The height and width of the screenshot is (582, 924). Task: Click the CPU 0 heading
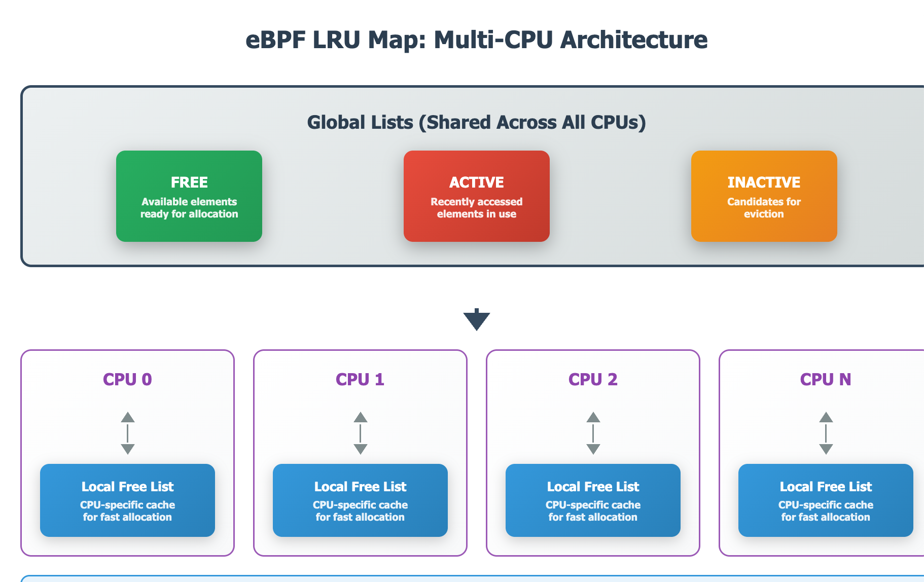(x=127, y=379)
